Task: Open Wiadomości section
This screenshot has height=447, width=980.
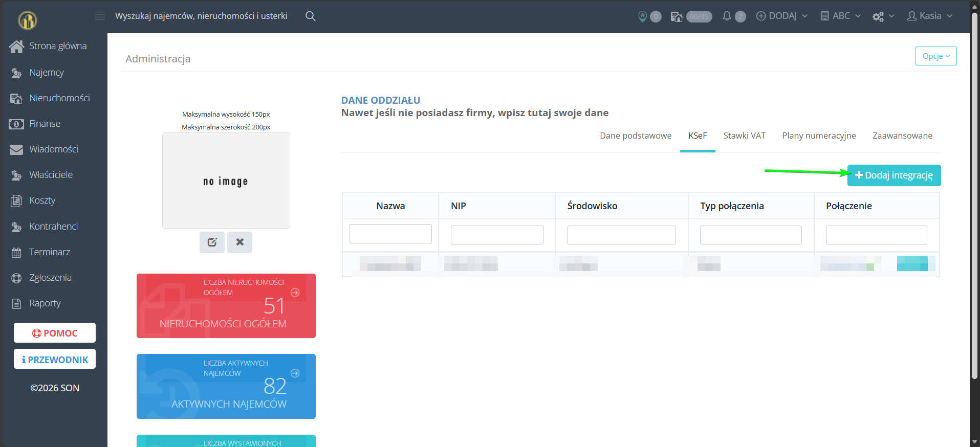Action: [54, 149]
